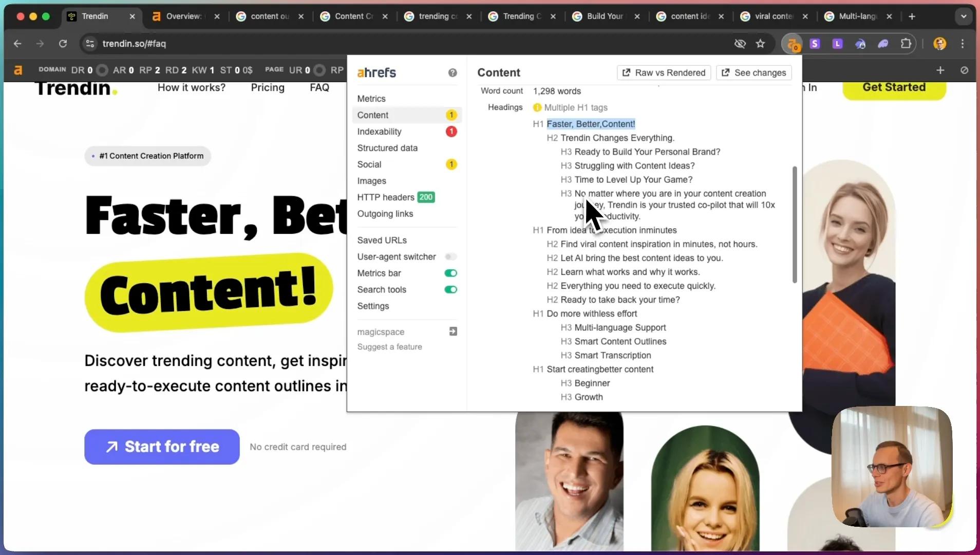Disable the Metrics bar toggle
This screenshot has width=980, height=555.
click(x=450, y=273)
